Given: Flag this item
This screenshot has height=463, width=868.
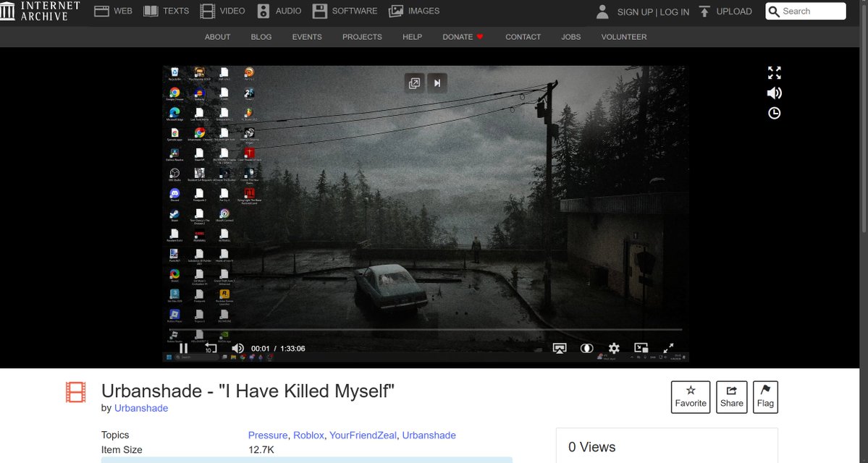Looking at the screenshot, I should point(765,397).
